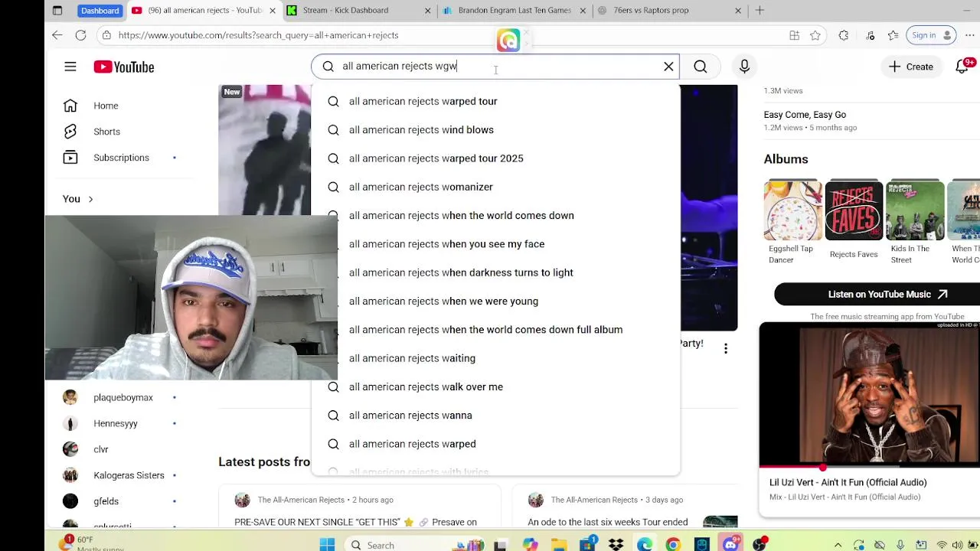Choose suggestion 'all american rejects warped'

(x=495, y=444)
